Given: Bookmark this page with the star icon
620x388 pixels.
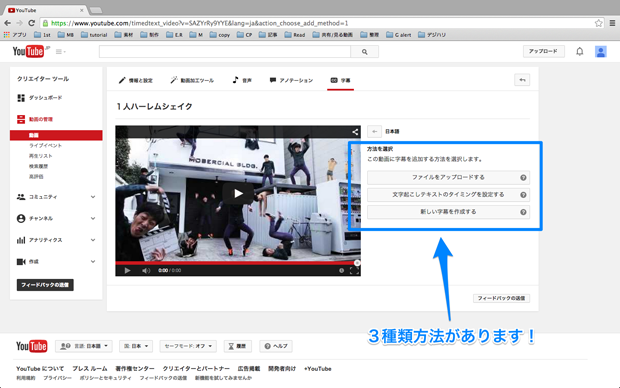Looking at the screenshot, I should point(598,23).
